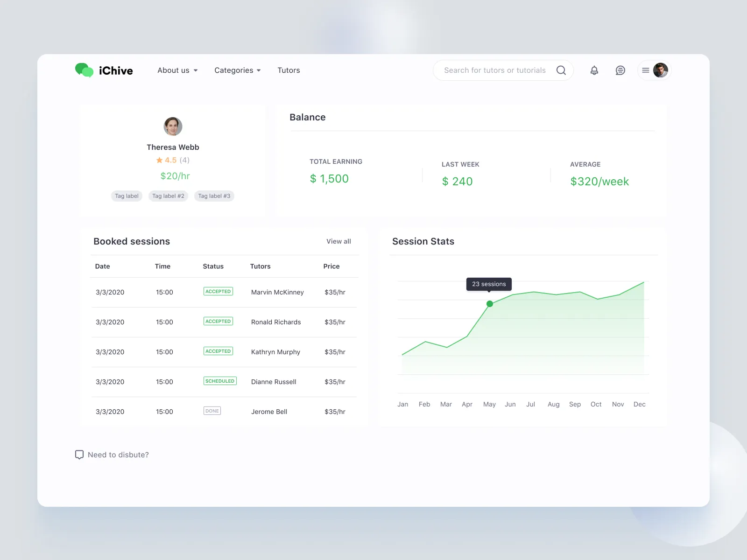Click the dispute speech bubble icon

(79, 455)
